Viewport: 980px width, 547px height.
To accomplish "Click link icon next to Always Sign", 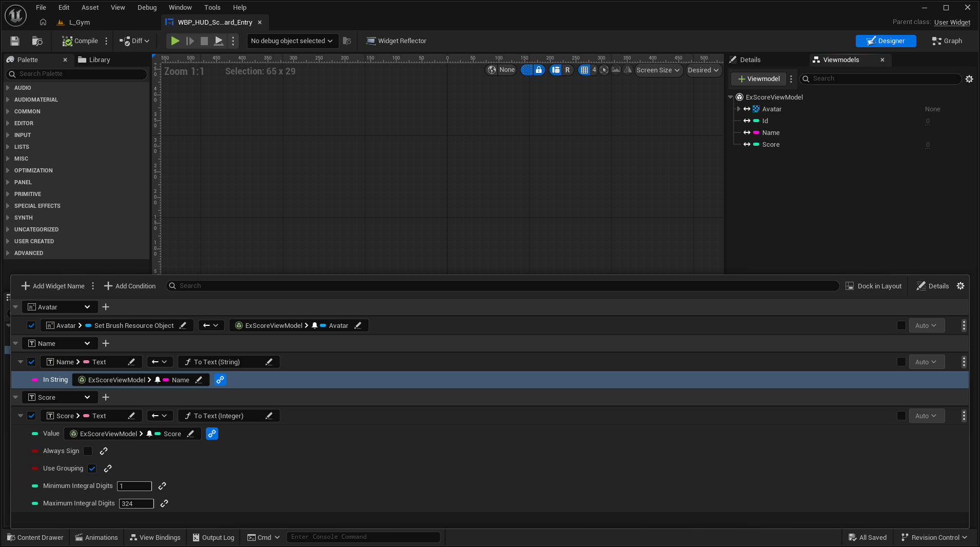I will click(x=104, y=452).
